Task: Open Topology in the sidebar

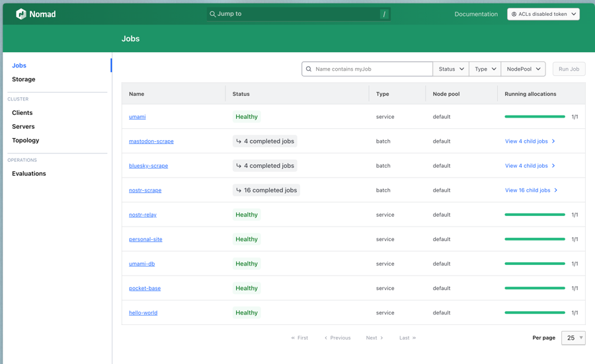Action: [25, 140]
